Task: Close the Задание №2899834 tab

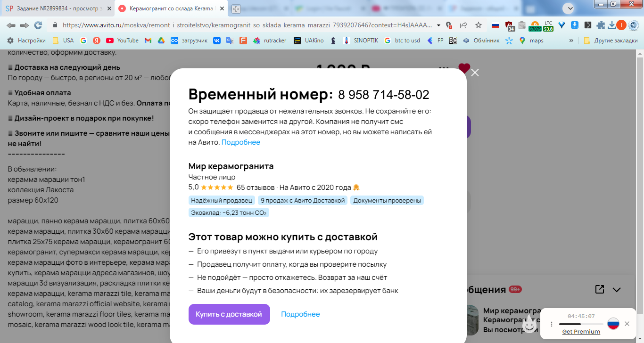Action: point(108,8)
